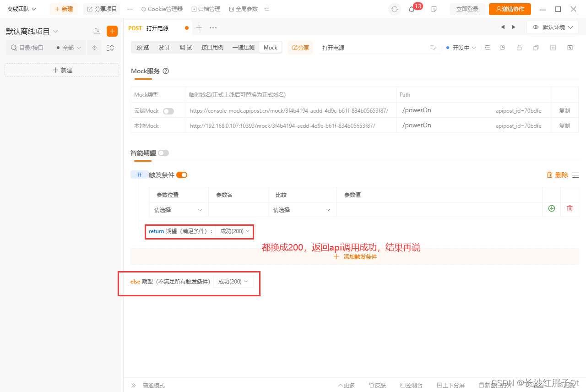The height and width of the screenshot is (392, 586).
Task: Click the orange plus icon in sidebar
Action: pos(112,31)
